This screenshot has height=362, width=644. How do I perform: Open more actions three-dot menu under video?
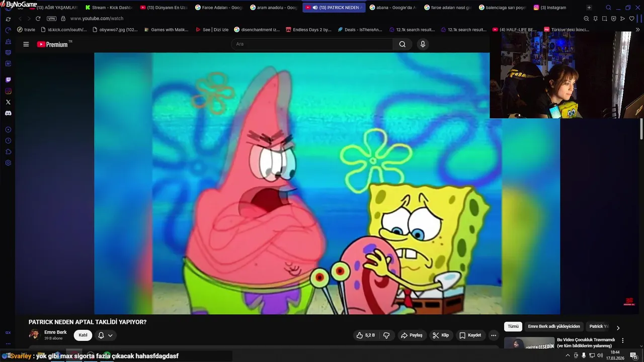[494, 335]
